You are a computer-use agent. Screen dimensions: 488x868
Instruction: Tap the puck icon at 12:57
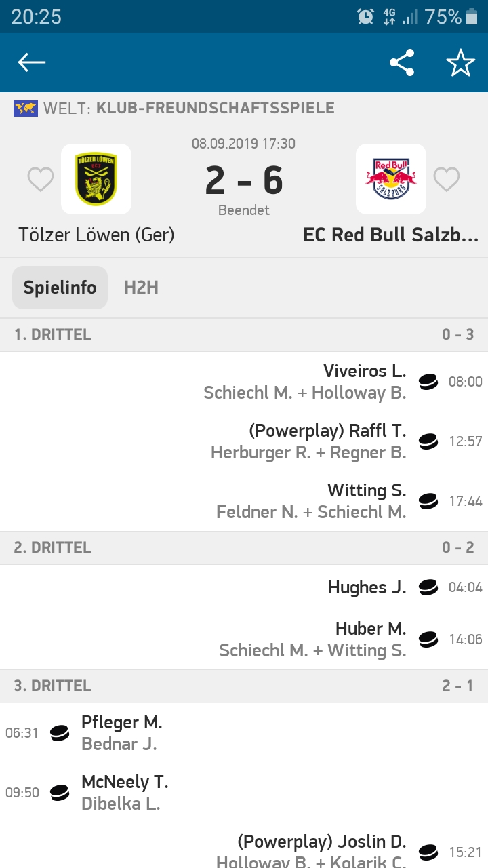click(428, 441)
